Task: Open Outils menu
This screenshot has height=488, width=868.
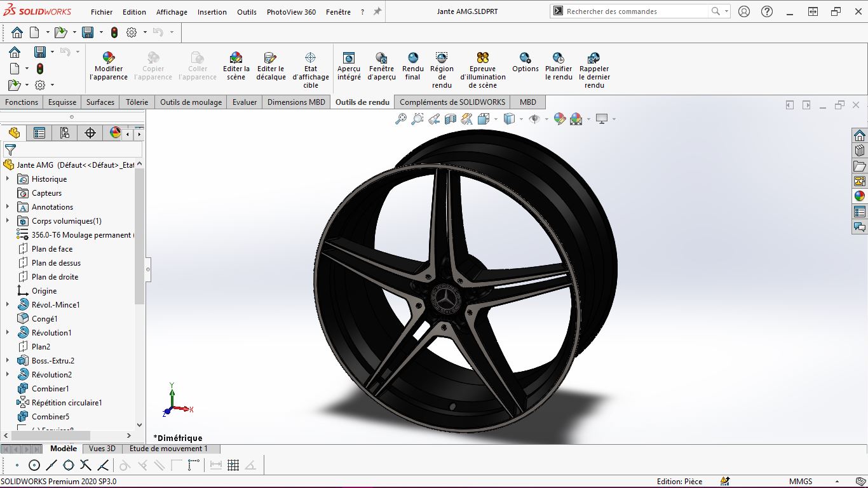Action: pos(247,12)
